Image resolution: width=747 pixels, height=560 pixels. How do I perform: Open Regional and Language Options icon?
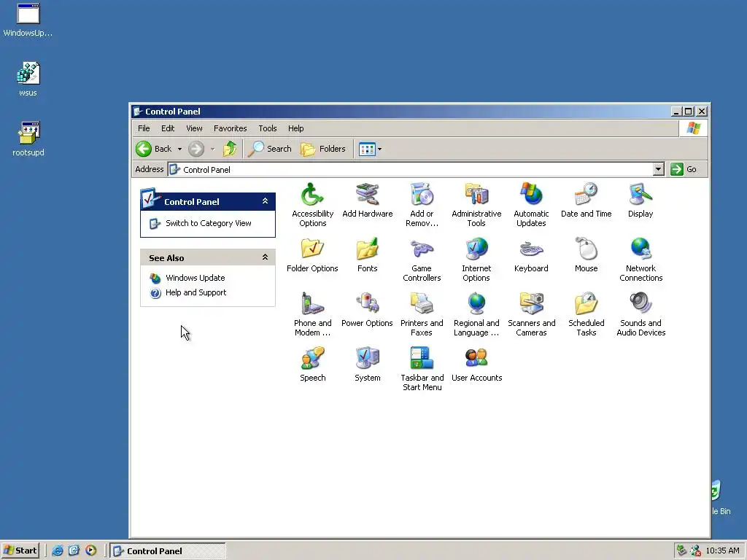(476, 314)
